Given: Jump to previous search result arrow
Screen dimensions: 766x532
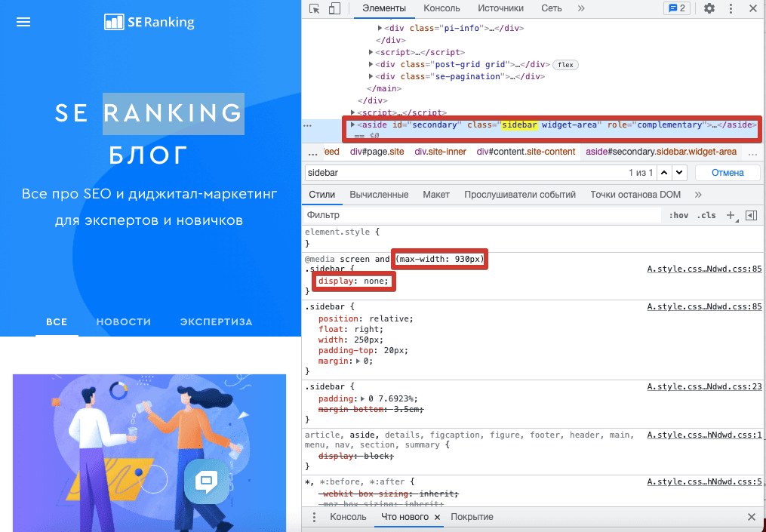Looking at the screenshot, I should click(664, 173).
